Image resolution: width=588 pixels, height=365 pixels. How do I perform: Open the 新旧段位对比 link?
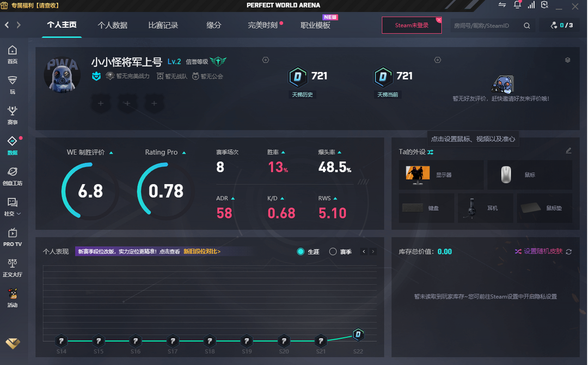[x=201, y=252]
